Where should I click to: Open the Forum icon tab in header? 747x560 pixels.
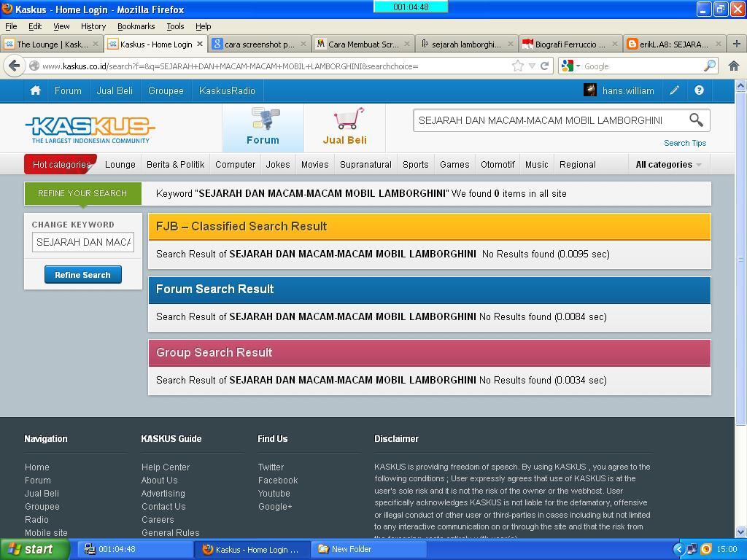click(x=263, y=128)
